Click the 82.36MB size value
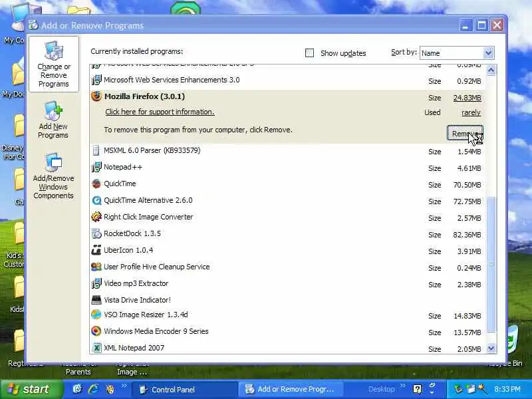The height and width of the screenshot is (399, 532). (467, 235)
